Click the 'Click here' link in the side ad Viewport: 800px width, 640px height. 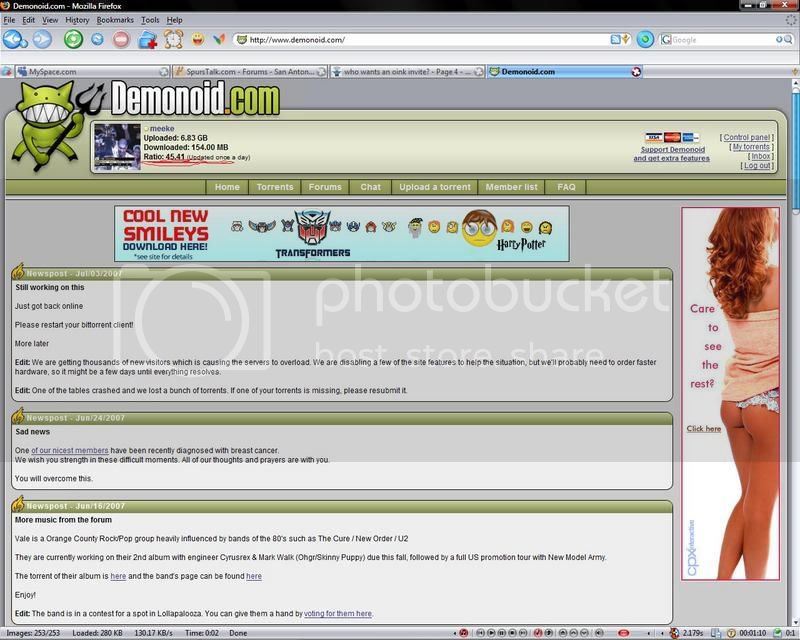tap(704, 429)
